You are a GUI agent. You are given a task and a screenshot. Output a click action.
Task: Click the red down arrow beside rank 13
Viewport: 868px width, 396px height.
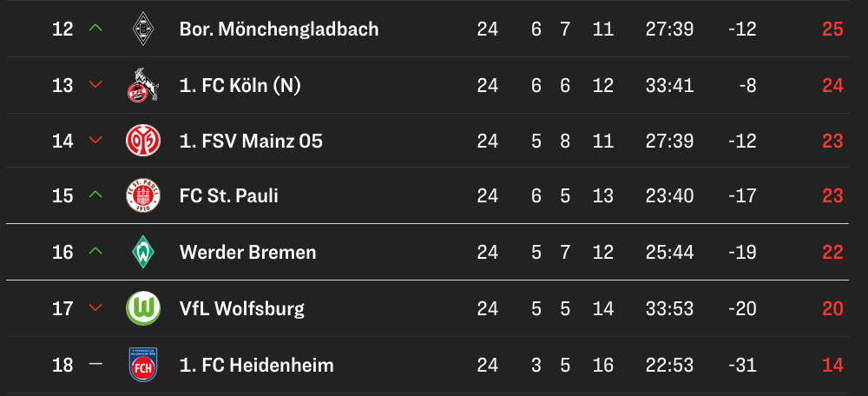click(95, 85)
